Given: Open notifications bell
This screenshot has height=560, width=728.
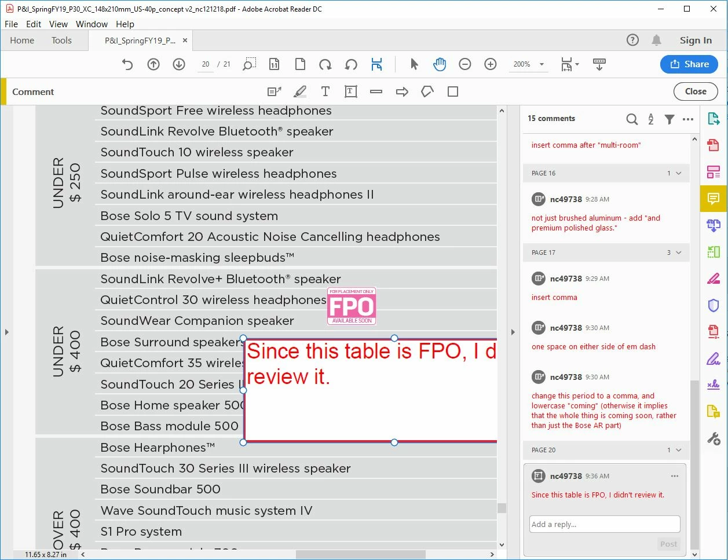Looking at the screenshot, I should (656, 40).
